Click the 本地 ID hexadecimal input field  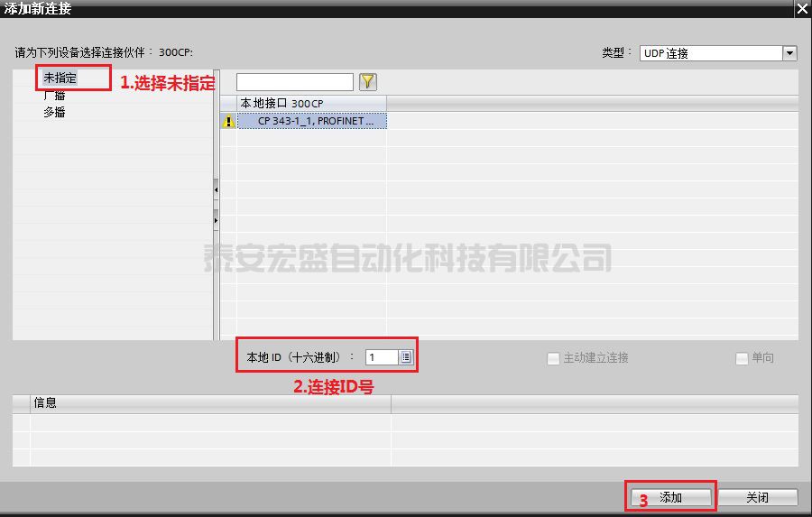[382, 357]
